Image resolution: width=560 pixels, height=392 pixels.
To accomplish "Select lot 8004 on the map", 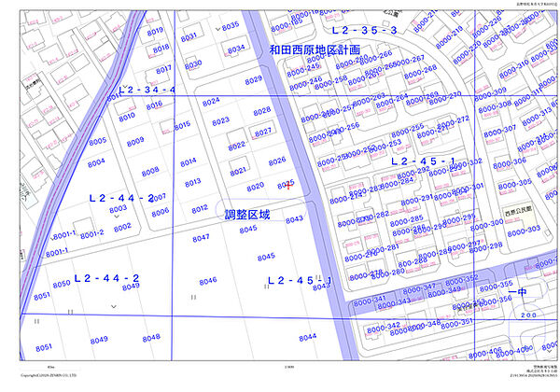I will pyautogui.click(x=96, y=163).
